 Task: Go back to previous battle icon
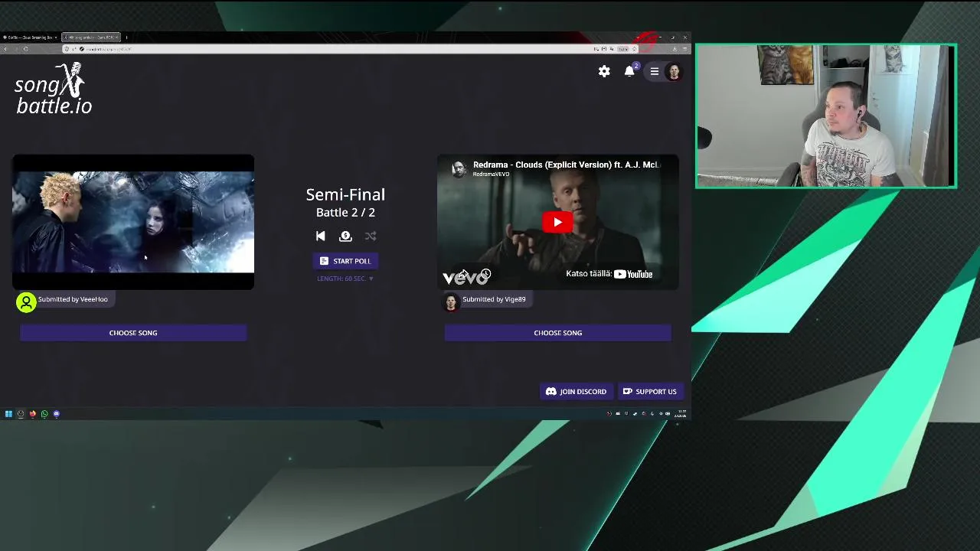pos(321,236)
